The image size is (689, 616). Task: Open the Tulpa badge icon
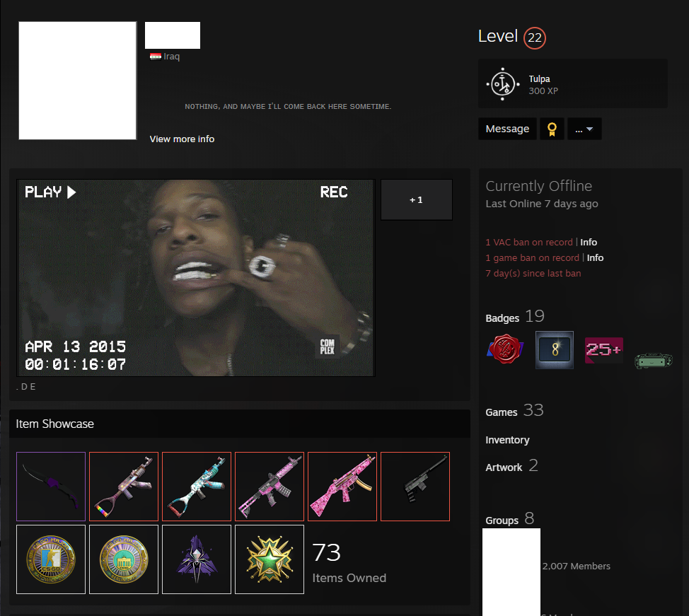coord(503,84)
